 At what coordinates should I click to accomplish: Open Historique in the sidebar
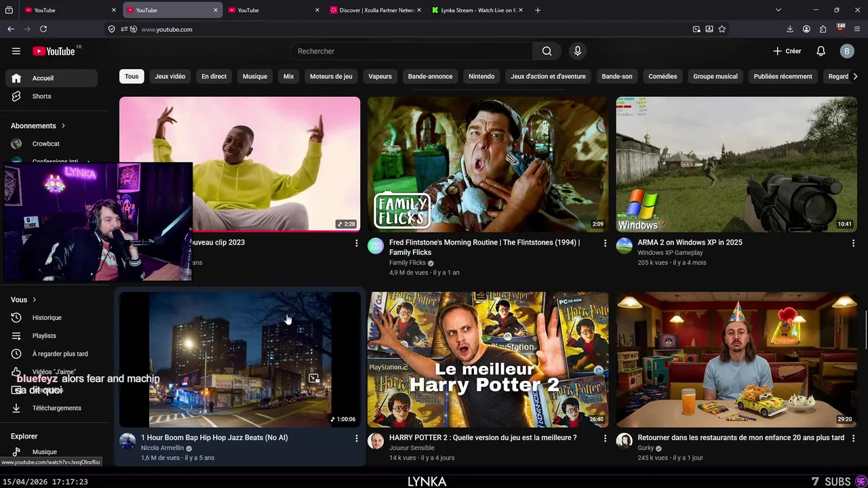pyautogui.click(x=52, y=317)
